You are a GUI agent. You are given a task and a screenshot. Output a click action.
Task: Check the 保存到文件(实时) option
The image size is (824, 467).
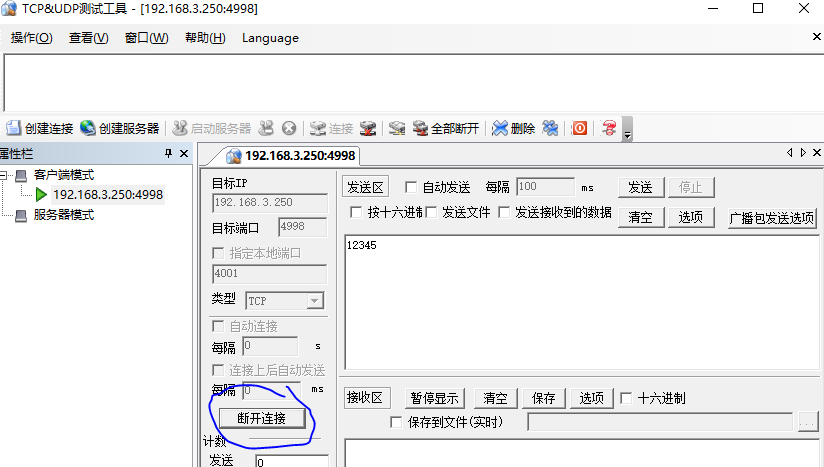396,422
